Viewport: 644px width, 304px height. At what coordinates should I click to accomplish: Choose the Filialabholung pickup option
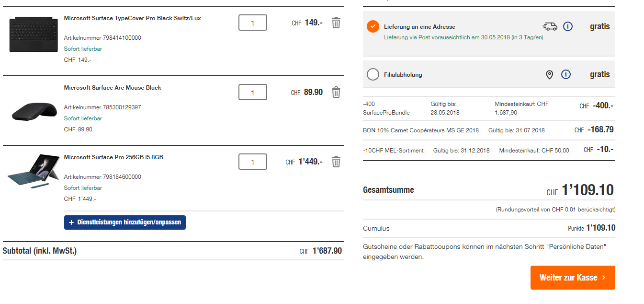373,74
